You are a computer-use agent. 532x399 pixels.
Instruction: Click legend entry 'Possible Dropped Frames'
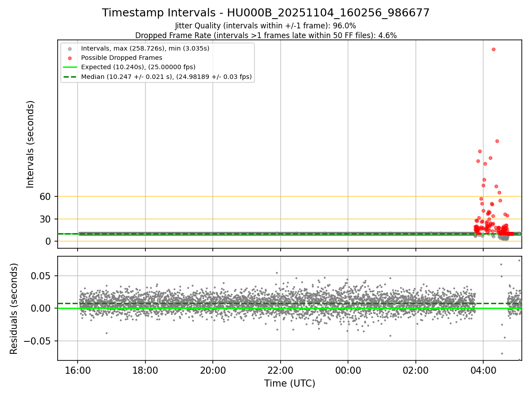point(121,58)
